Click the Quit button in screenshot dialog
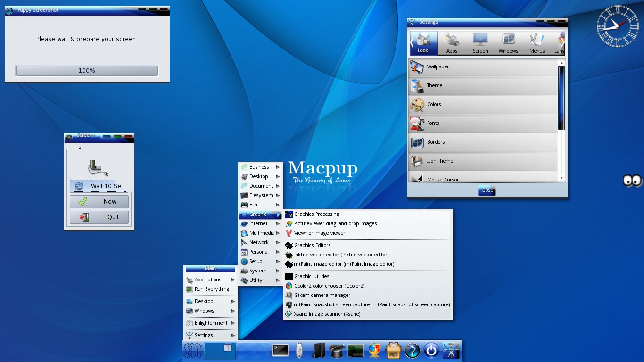 [99, 217]
